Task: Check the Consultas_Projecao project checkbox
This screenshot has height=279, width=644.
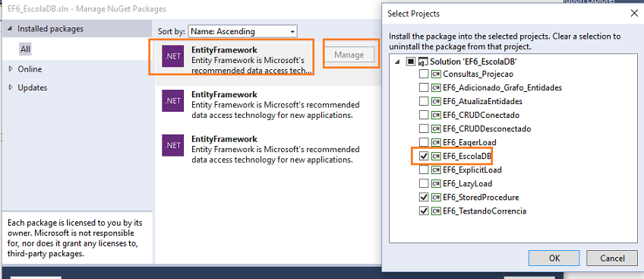Action: coord(424,75)
